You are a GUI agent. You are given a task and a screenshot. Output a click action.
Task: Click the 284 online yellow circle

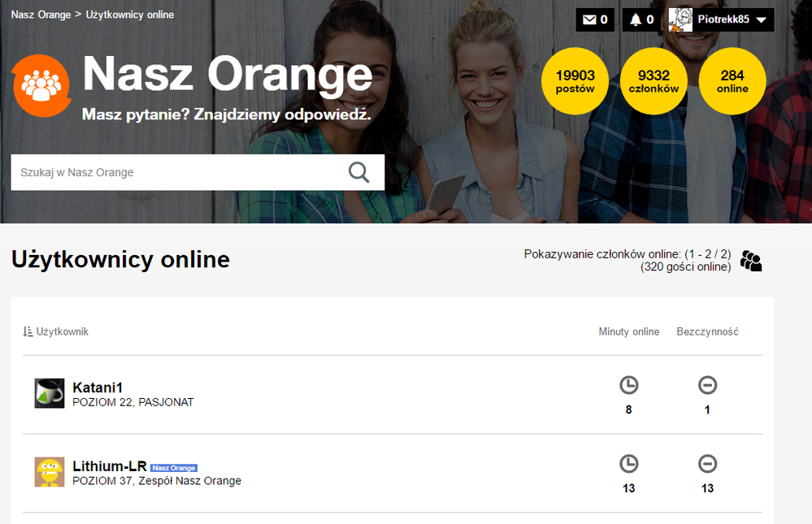click(732, 81)
